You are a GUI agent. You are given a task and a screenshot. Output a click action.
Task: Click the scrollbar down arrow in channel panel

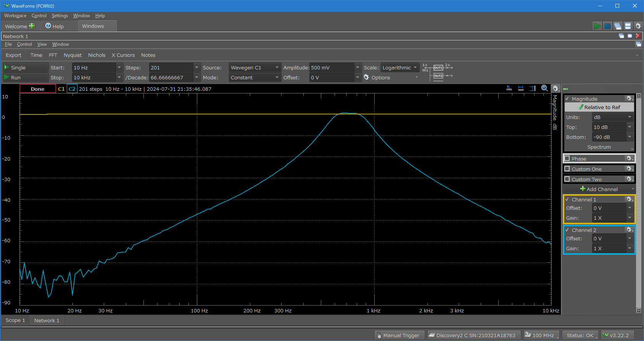639,310
